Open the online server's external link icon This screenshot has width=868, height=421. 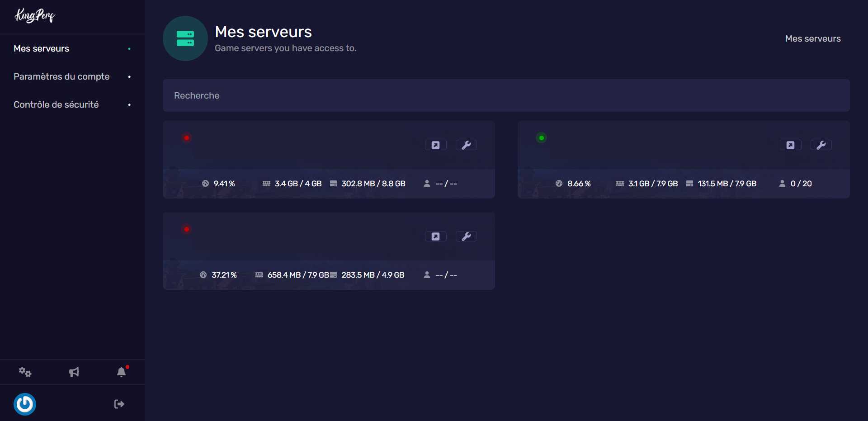click(x=790, y=145)
